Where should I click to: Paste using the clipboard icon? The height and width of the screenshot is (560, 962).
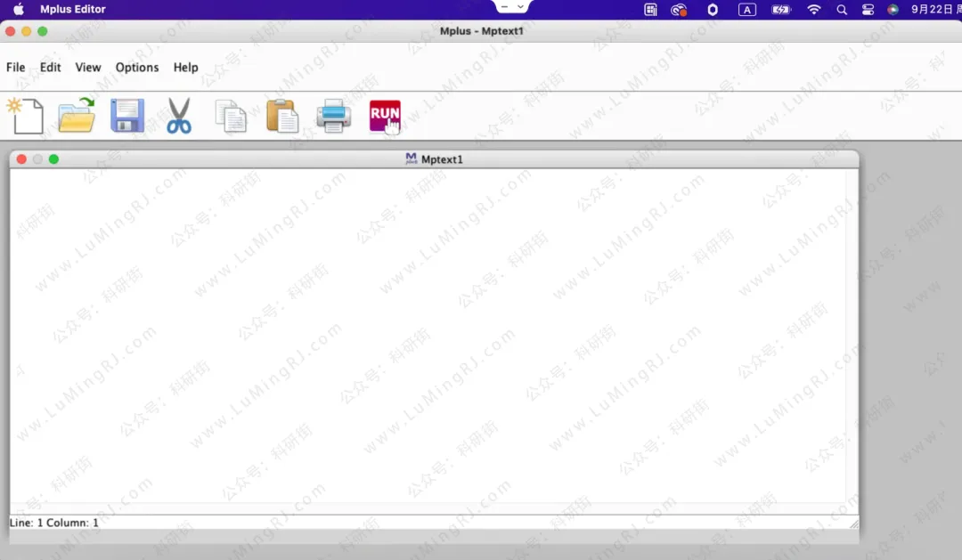point(282,116)
